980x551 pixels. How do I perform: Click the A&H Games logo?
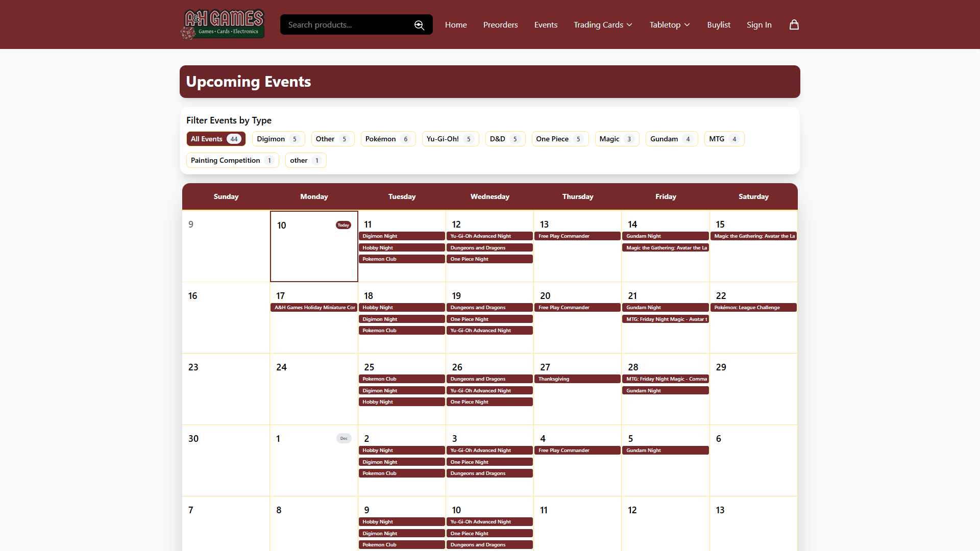[x=222, y=24]
